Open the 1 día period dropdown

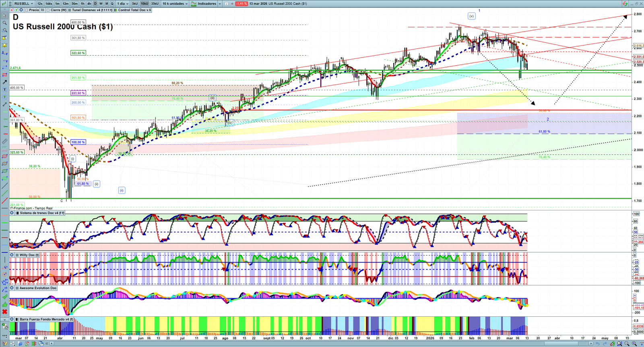point(123,4)
